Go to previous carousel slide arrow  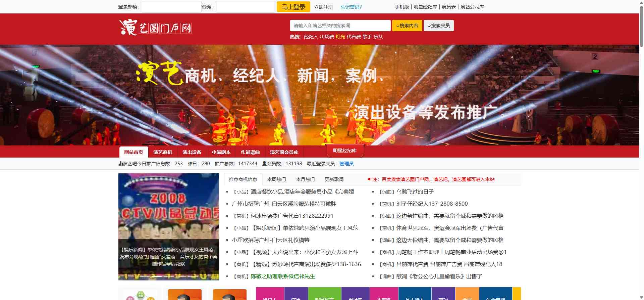coord(126,227)
